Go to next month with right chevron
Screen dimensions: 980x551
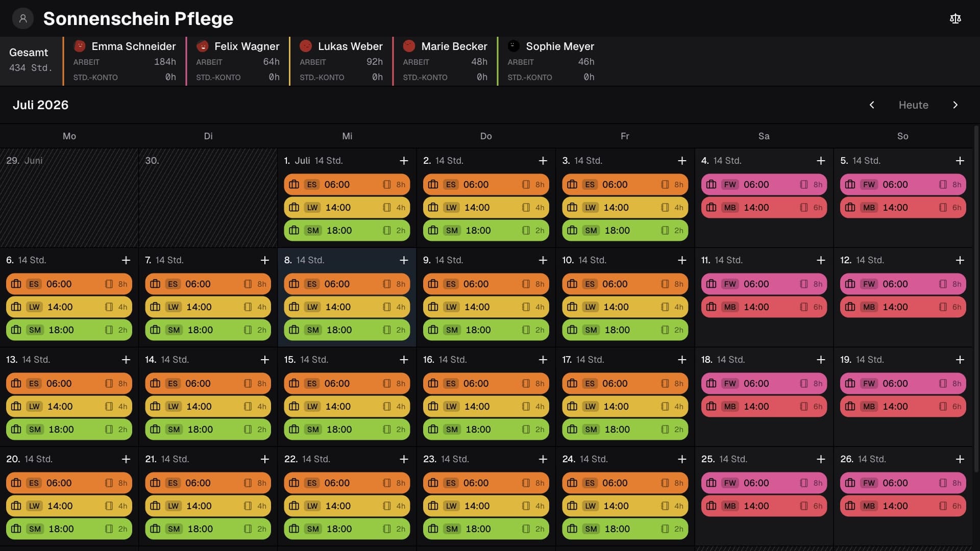point(955,105)
